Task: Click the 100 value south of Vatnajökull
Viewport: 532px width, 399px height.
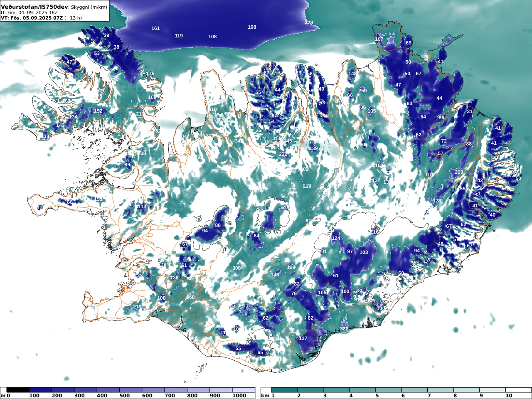Action: coord(345,291)
